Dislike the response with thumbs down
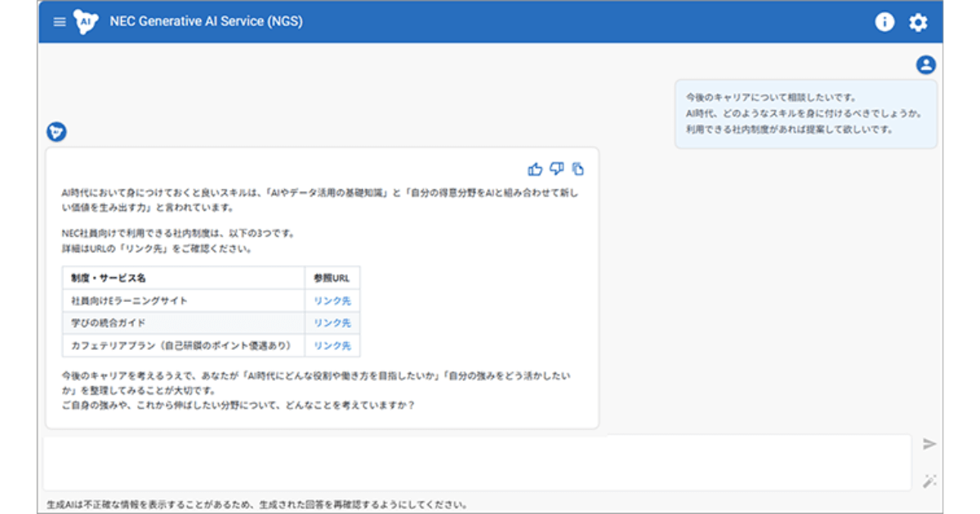The height and width of the screenshot is (514, 980). click(557, 169)
